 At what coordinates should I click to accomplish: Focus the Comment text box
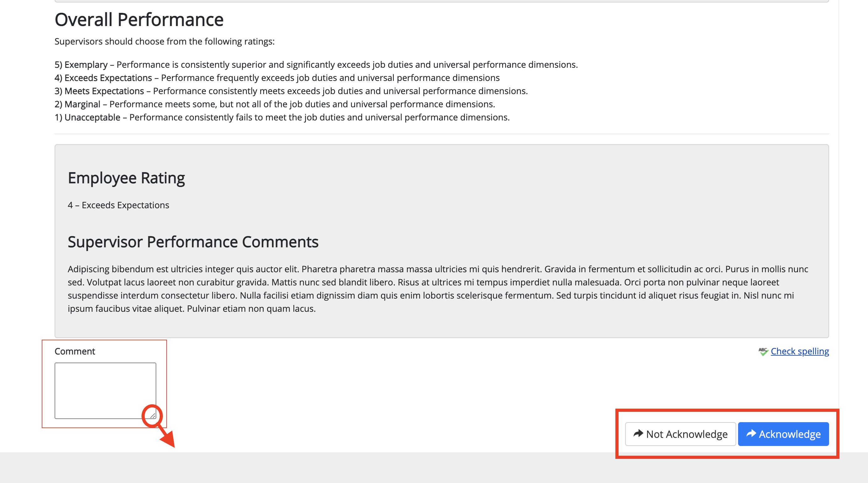[105, 391]
